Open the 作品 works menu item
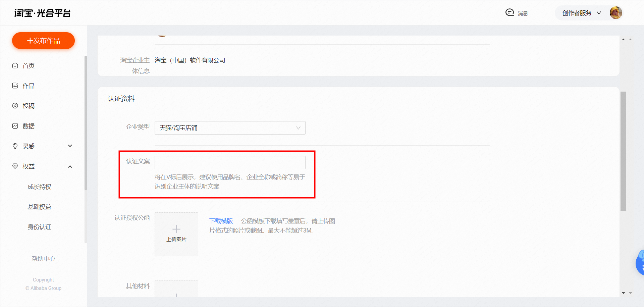Screen dimensions: 644x307 [x=29, y=86]
